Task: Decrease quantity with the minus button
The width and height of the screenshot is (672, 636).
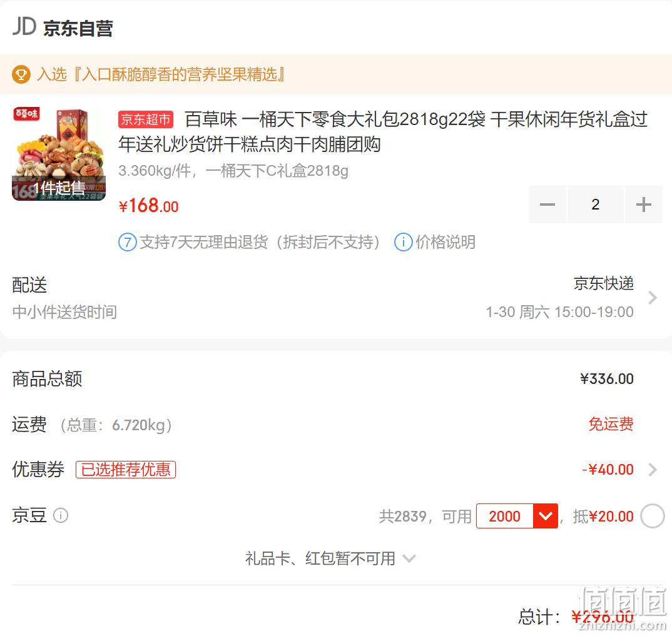Action: pos(547,204)
